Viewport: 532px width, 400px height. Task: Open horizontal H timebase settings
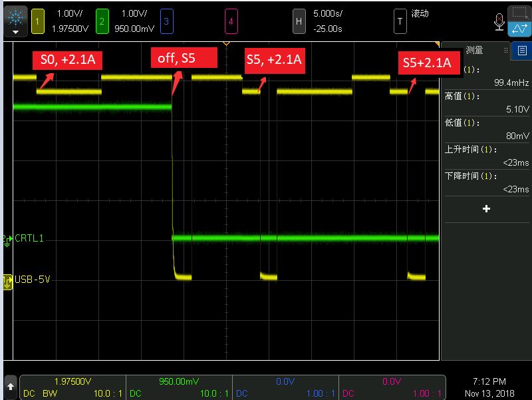[299, 21]
